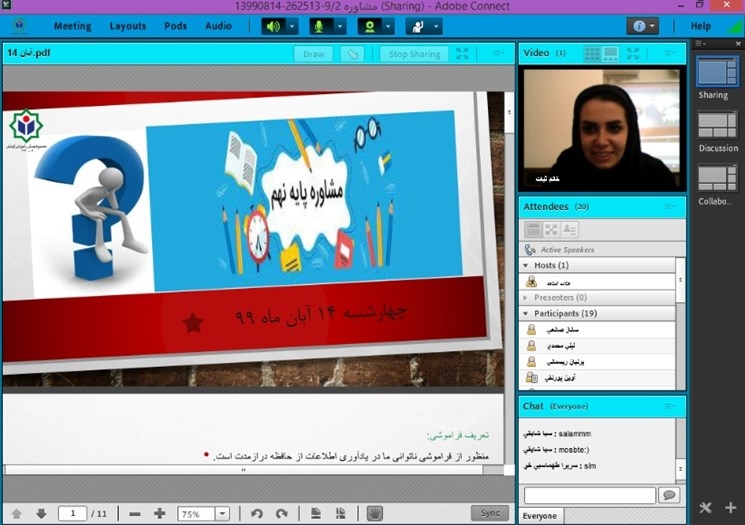Screen dimensions: 745x525
Task: Click the add new layout plus icon
Action: tap(730, 508)
